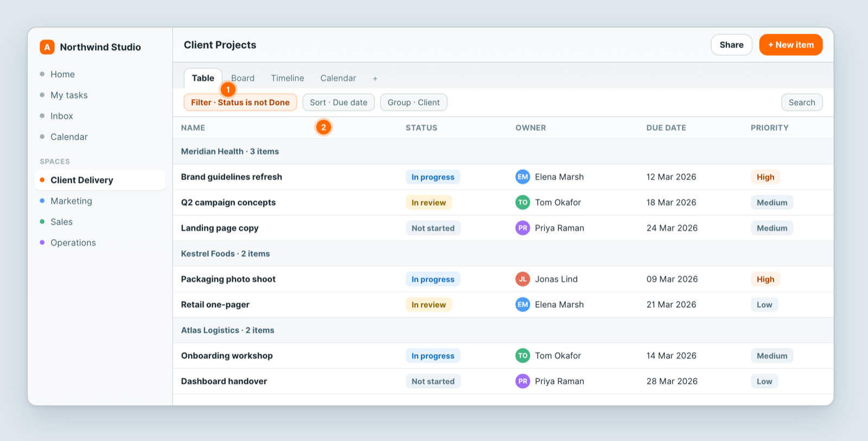Click the Status column header

(422, 128)
